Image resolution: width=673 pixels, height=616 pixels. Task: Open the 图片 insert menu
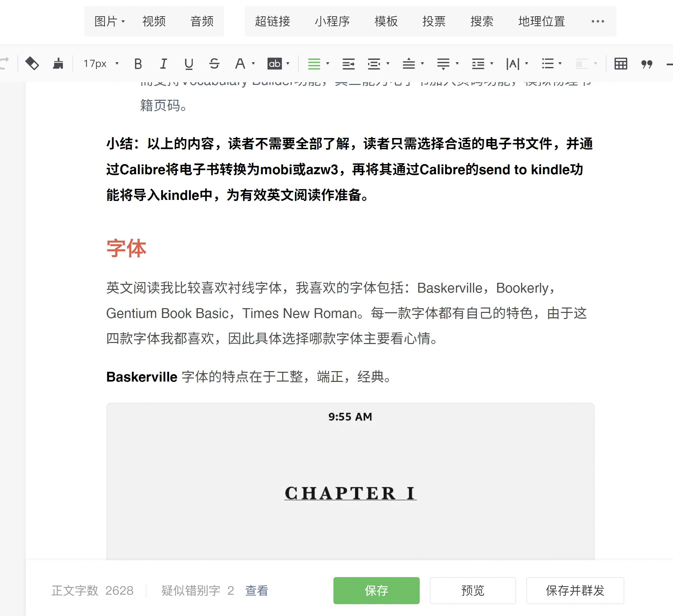(x=110, y=21)
